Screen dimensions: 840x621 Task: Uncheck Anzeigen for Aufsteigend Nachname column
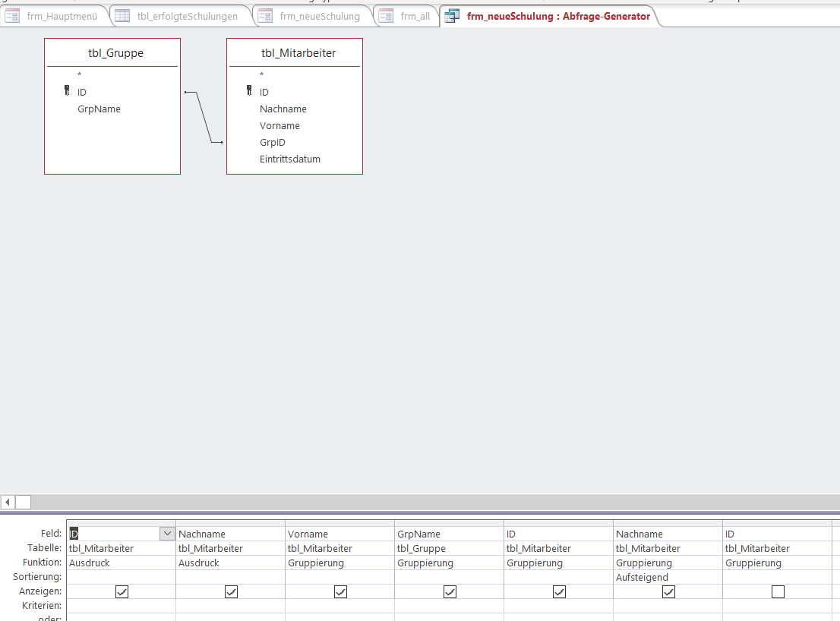tap(668, 591)
